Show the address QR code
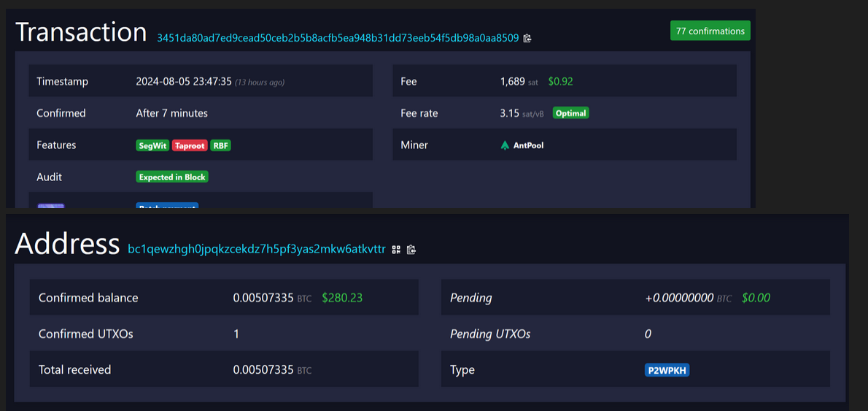 tap(396, 250)
